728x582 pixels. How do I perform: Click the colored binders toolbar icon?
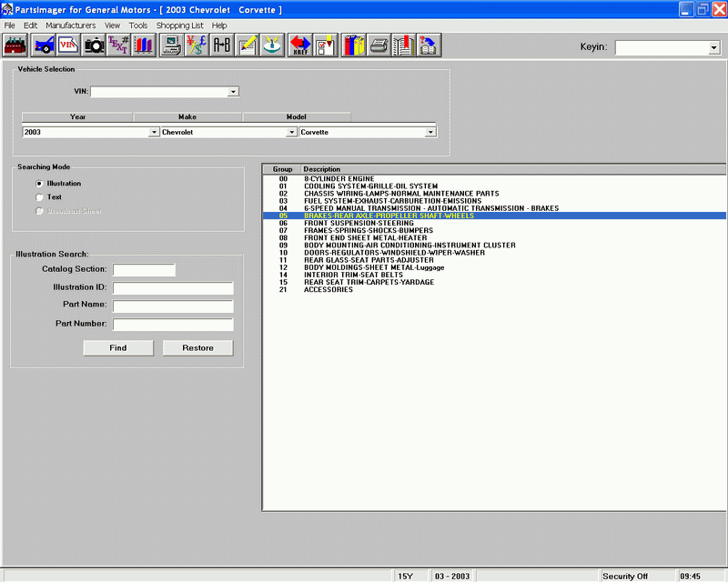[x=354, y=45]
